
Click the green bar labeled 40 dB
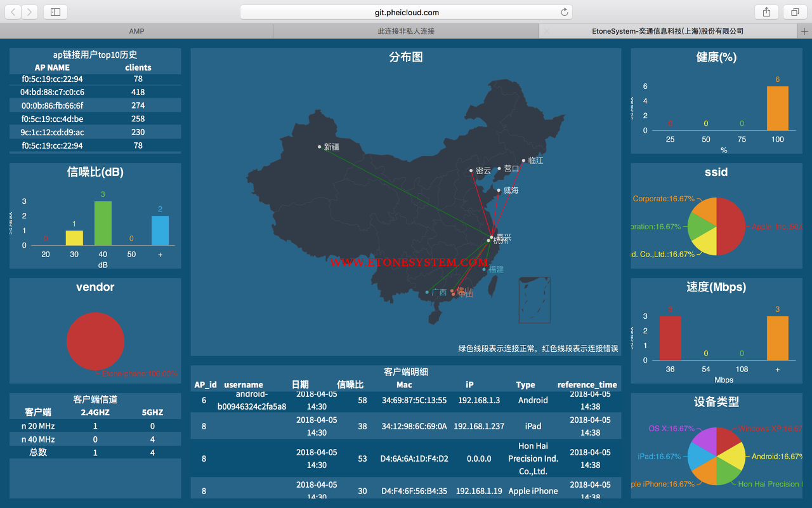tap(103, 223)
